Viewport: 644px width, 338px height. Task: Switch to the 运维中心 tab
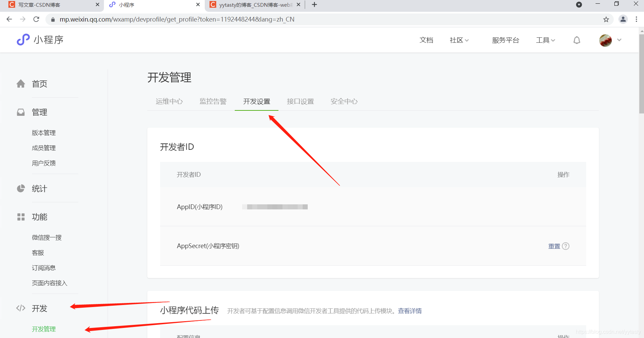tap(169, 101)
